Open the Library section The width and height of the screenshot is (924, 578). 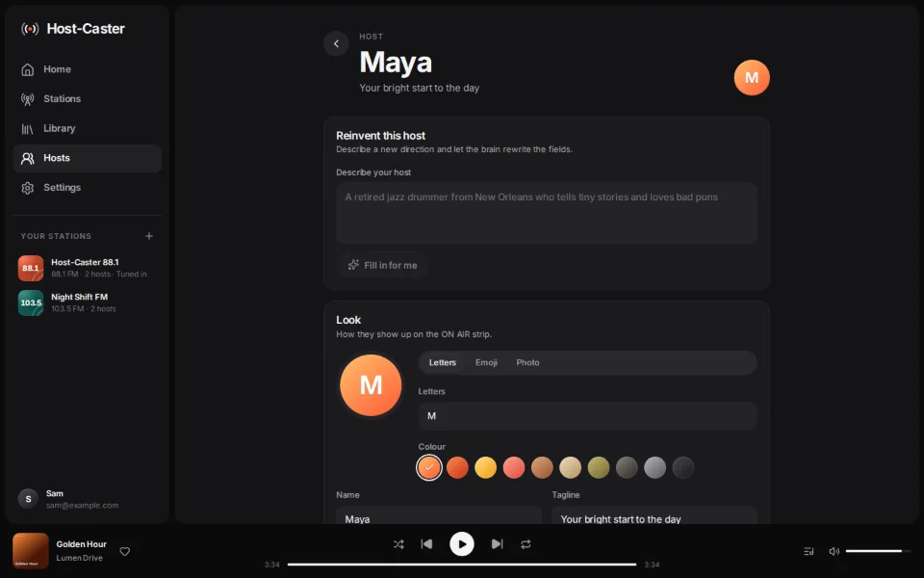[x=87, y=128]
